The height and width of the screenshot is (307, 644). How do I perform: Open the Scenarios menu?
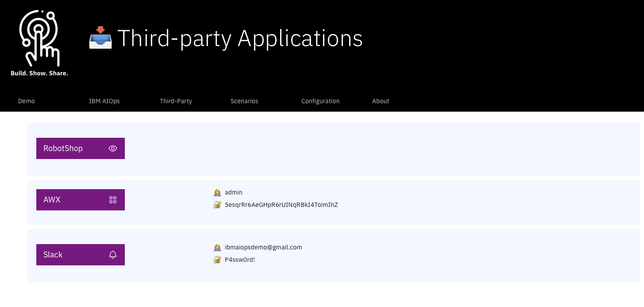(244, 101)
